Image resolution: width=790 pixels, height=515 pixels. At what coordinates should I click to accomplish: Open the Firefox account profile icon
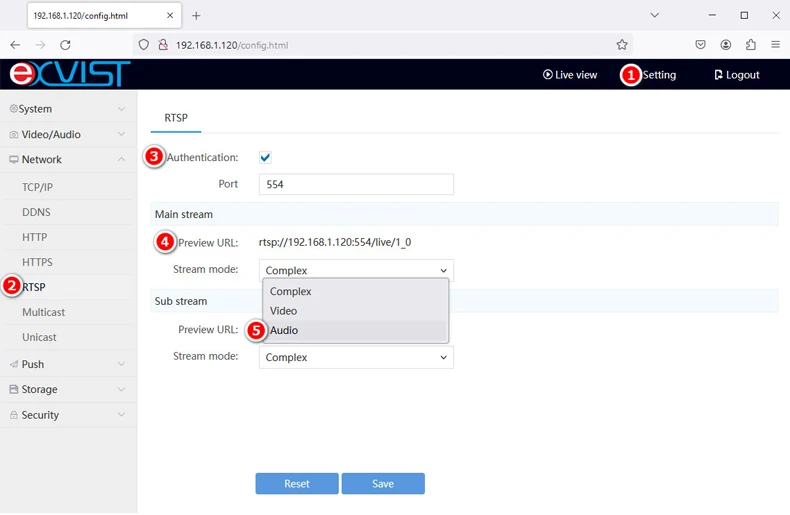pyautogui.click(x=726, y=45)
